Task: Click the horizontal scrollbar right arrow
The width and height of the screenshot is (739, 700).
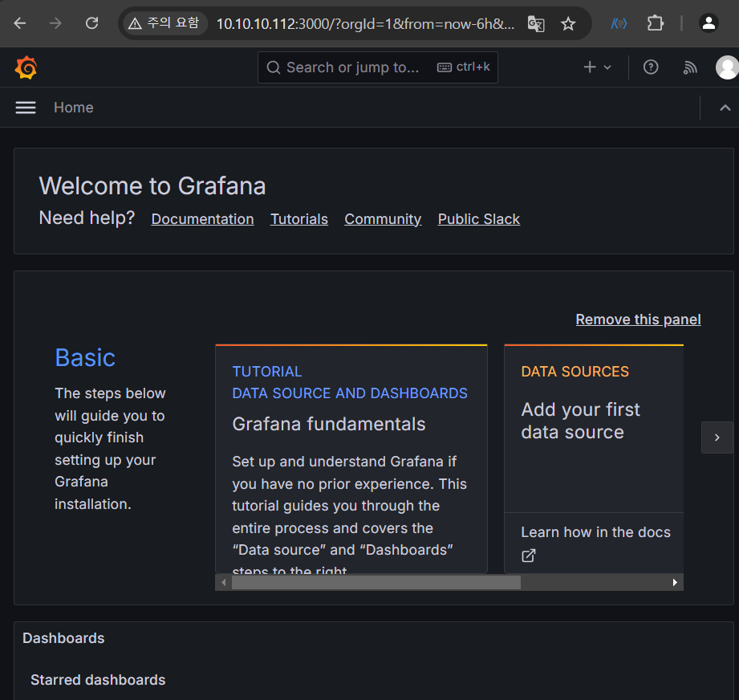Action: click(675, 583)
